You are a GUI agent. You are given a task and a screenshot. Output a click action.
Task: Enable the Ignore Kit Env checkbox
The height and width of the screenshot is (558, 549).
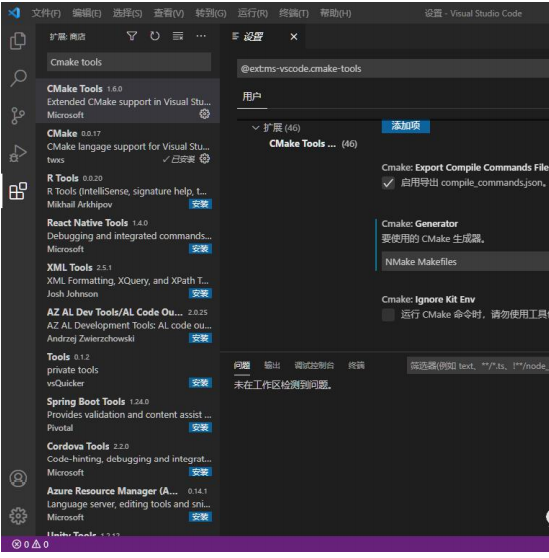(x=388, y=315)
